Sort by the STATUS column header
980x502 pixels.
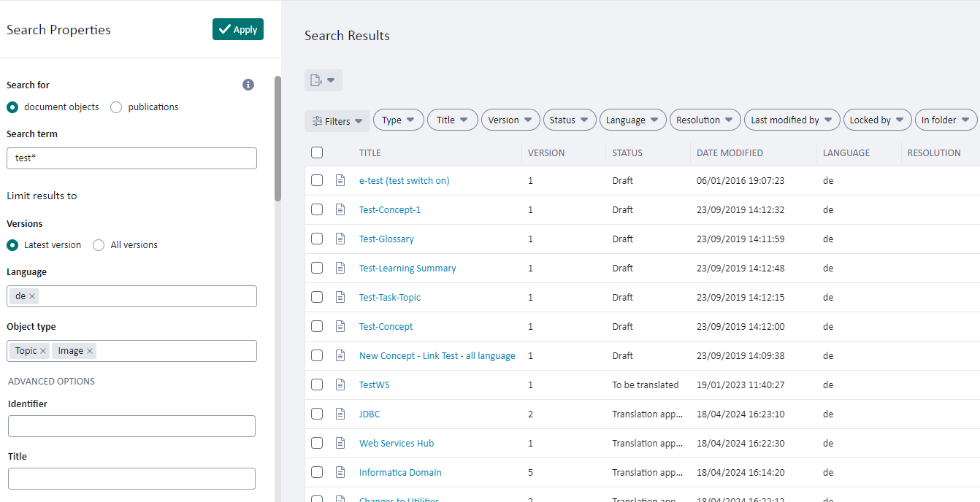pyautogui.click(x=627, y=153)
